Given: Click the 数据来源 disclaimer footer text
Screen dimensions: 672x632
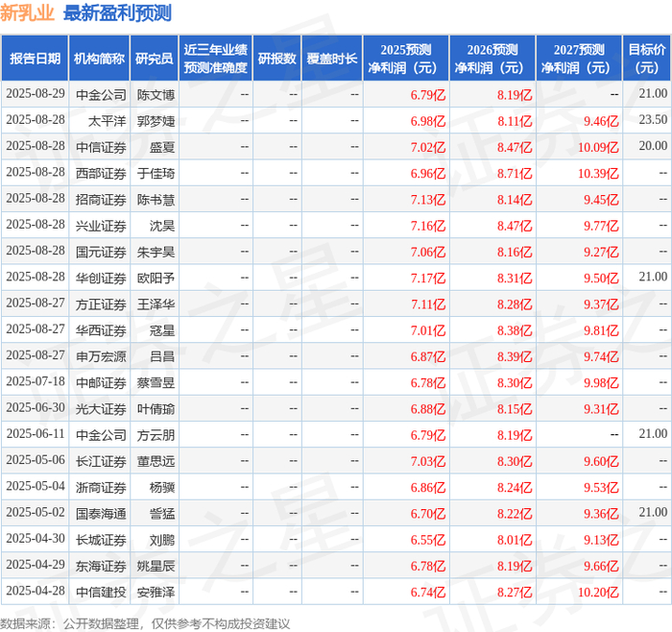Looking at the screenshot, I should [x=145, y=624].
